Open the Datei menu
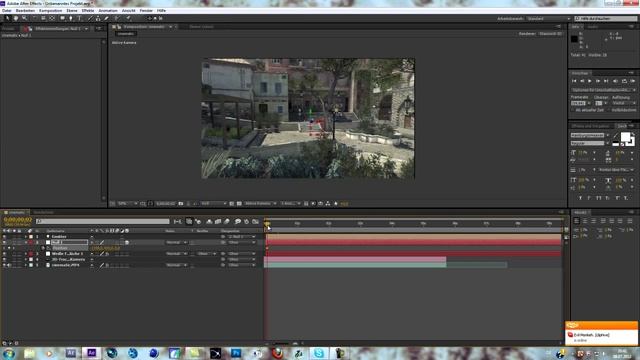The height and width of the screenshot is (360, 640). [7, 11]
